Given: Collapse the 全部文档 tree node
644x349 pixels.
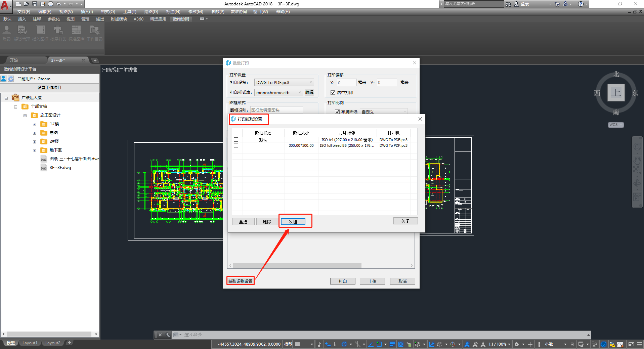Looking at the screenshot, I should (x=15, y=107).
